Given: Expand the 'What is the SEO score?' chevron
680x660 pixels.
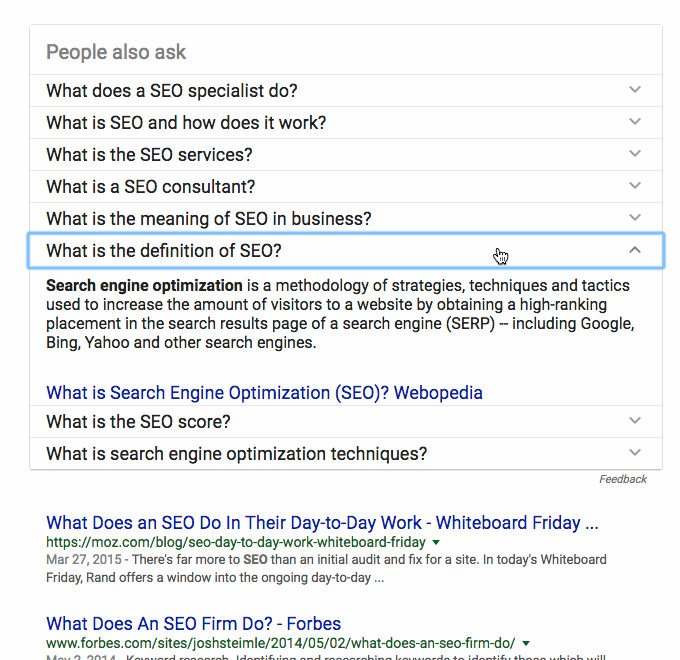Looking at the screenshot, I should pyautogui.click(x=634, y=421).
